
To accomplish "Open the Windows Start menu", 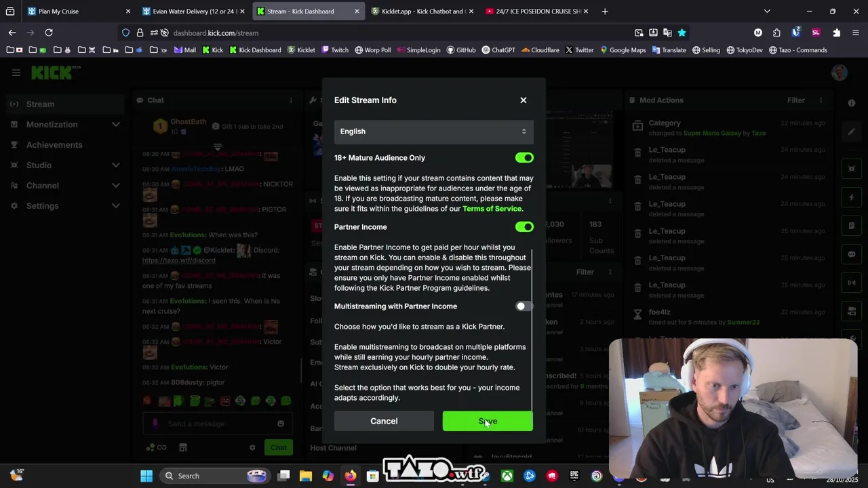I will [x=146, y=476].
